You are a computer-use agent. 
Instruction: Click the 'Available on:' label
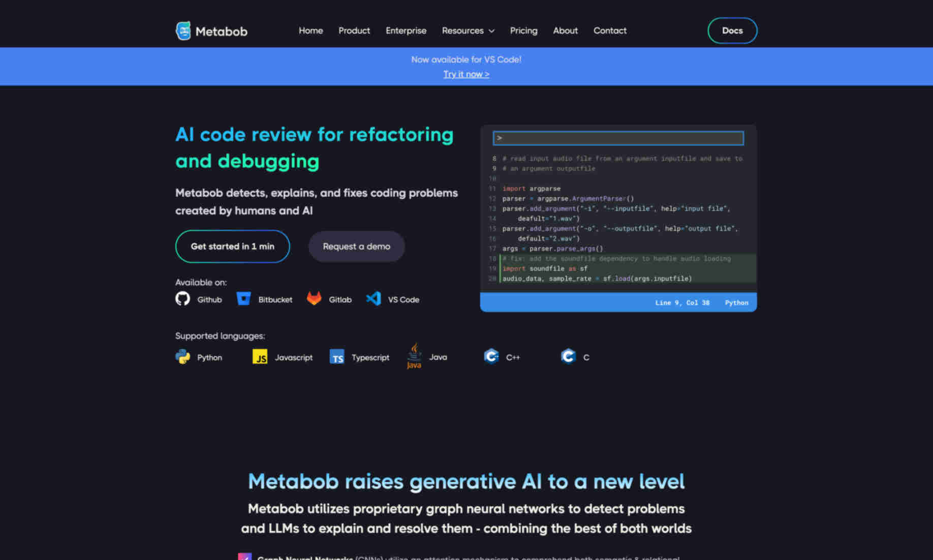(x=201, y=282)
